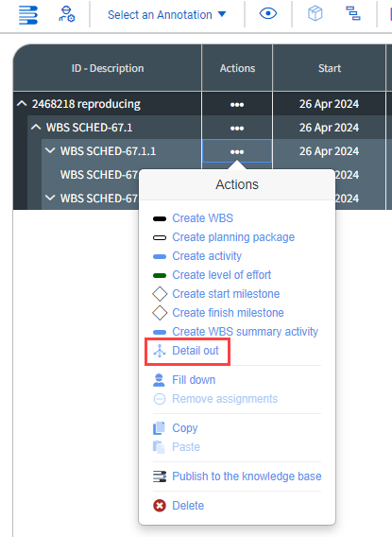The width and height of the screenshot is (392, 537).
Task: Open actions menu for WBS SCHED-67.1
Action: (x=237, y=128)
